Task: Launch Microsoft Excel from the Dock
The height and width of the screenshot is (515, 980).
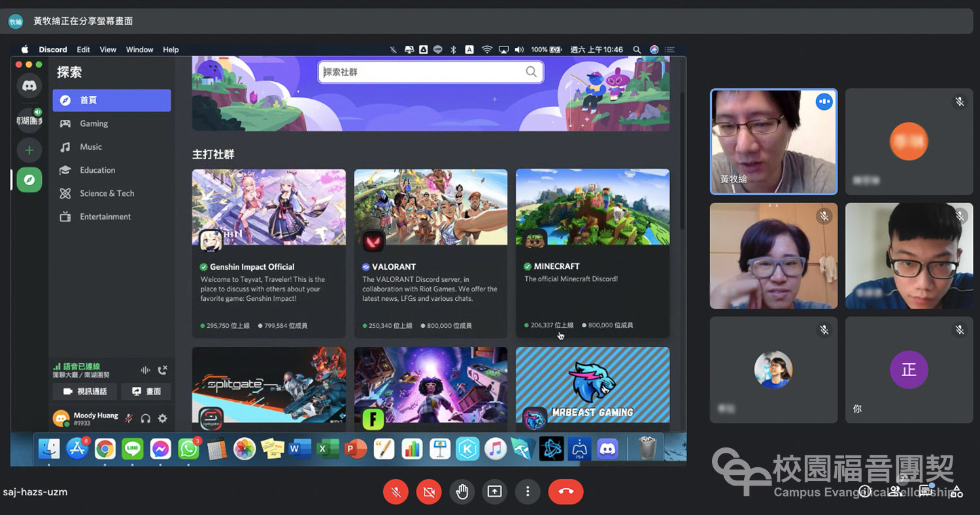Action: [x=328, y=449]
